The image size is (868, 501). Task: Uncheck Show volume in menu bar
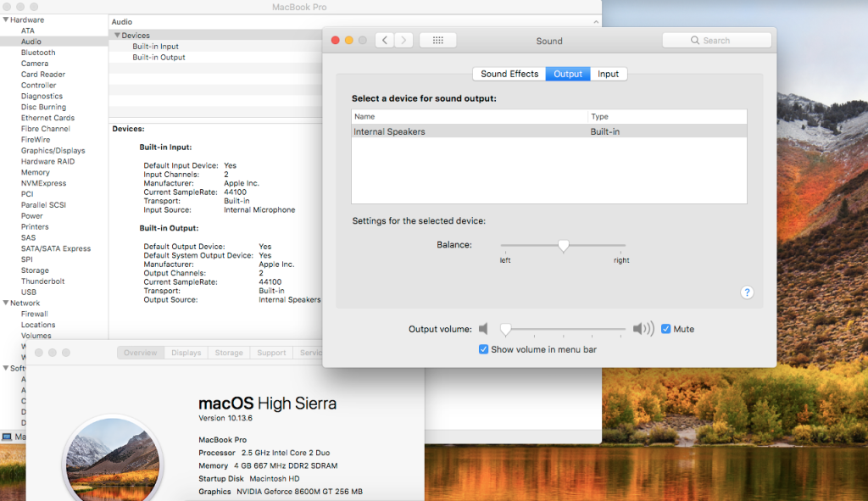point(484,348)
